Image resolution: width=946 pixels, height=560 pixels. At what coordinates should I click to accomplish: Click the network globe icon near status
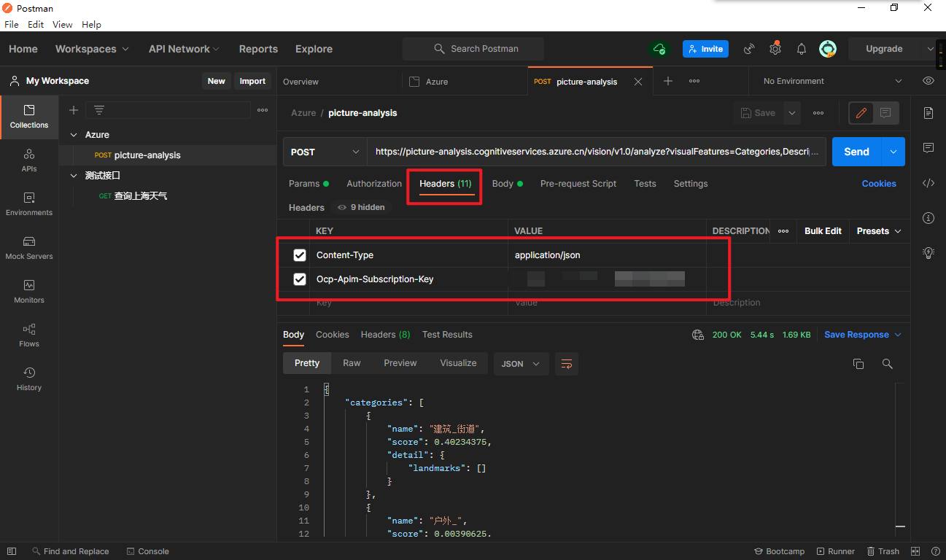point(698,335)
